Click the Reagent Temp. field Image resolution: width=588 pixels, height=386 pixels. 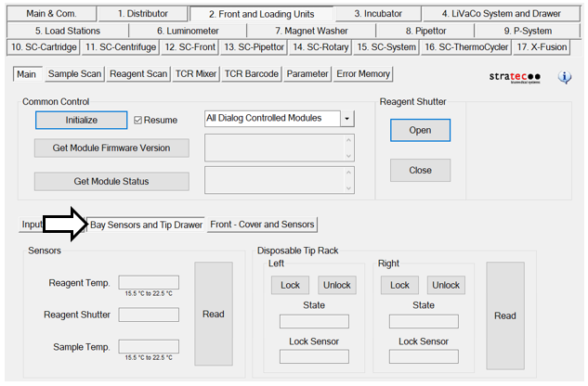(149, 282)
